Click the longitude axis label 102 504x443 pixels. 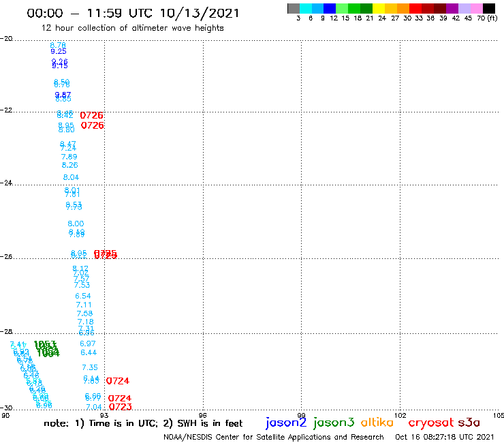point(400,415)
